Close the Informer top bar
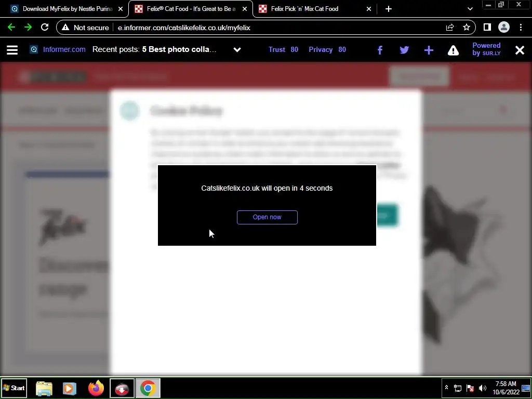Image resolution: width=532 pixels, height=399 pixels. pyautogui.click(x=520, y=50)
